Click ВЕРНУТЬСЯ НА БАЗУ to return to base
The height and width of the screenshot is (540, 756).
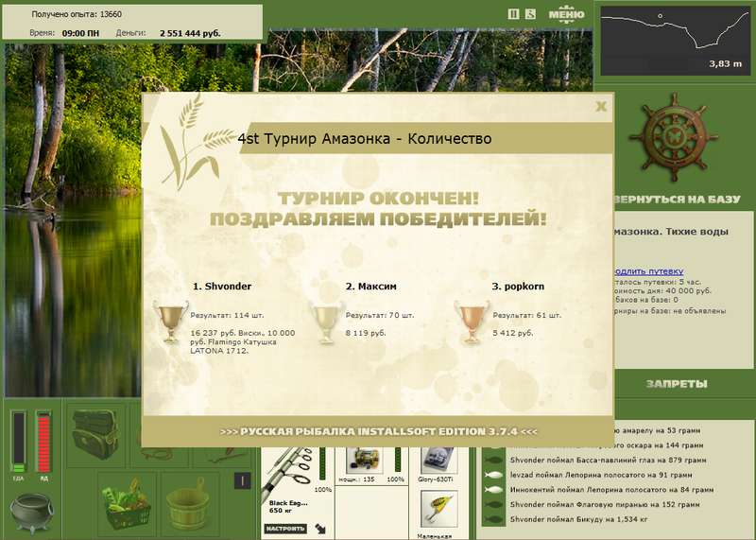(x=678, y=200)
